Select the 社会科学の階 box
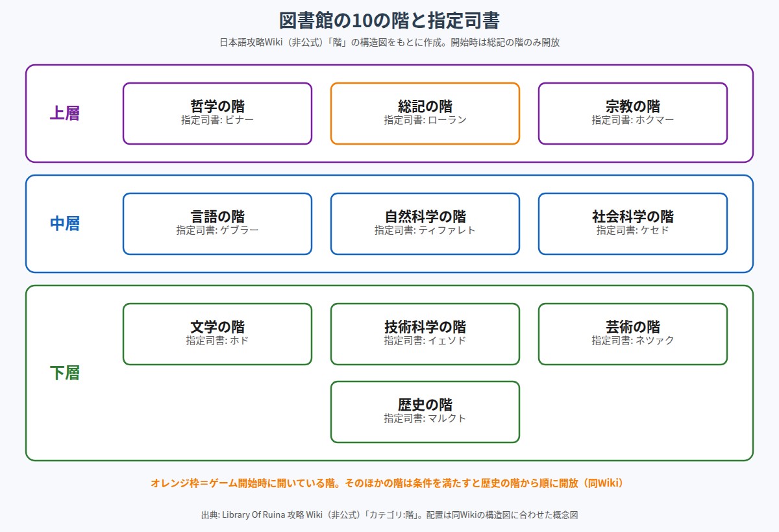 tap(633, 224)
